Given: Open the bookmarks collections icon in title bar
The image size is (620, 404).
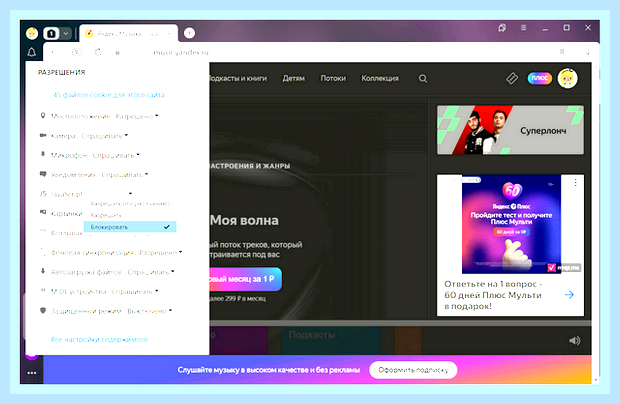Looking at the screenshot, I should (502, 28).
